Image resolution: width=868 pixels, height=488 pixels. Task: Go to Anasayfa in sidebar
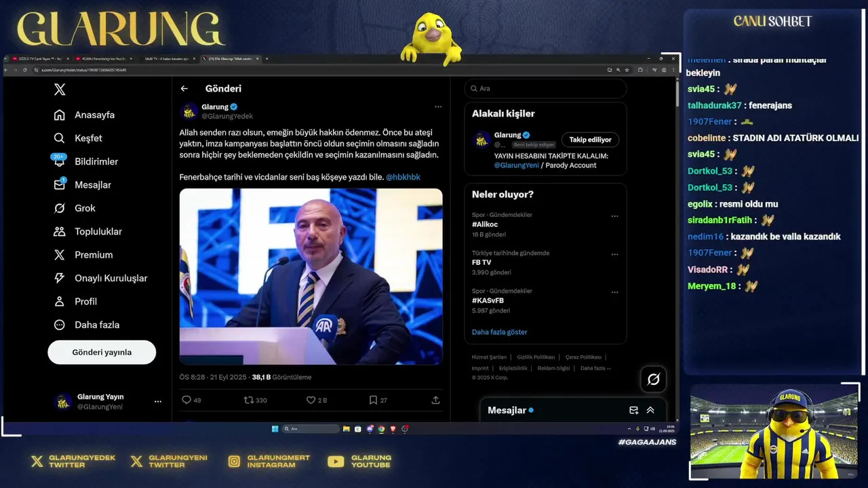[84, 115]
